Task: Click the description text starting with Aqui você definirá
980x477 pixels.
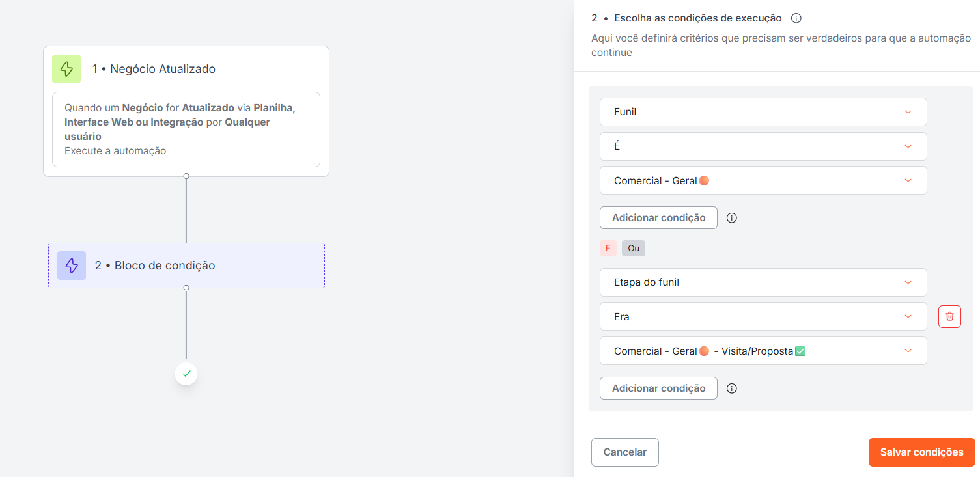Action: click(781, 46)
